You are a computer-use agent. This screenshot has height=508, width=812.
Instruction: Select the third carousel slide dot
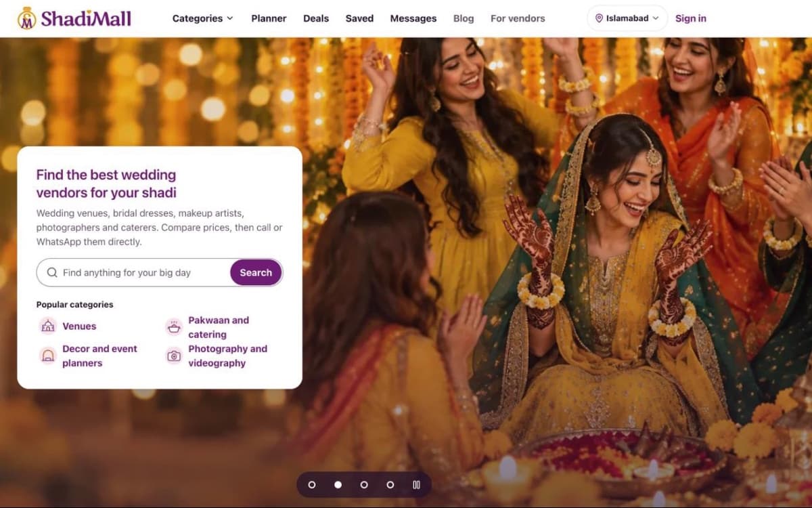coord(364,485)
